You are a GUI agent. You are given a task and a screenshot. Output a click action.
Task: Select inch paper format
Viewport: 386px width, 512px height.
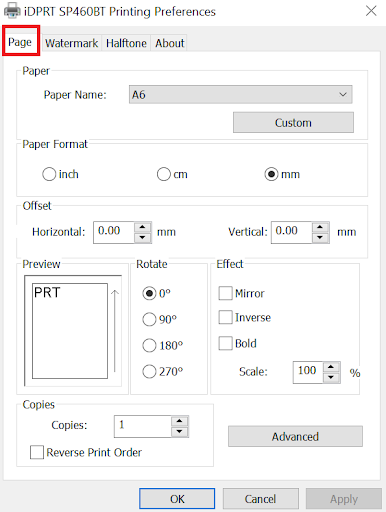[x=49, y=174]
